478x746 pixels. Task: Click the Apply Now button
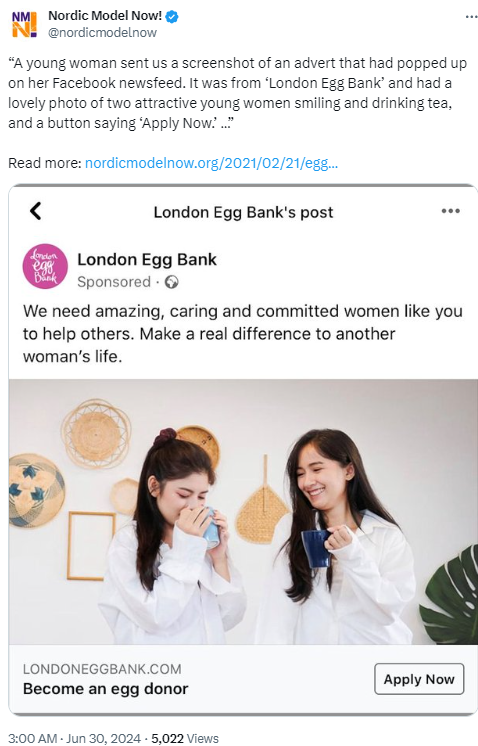pos(419,679)
